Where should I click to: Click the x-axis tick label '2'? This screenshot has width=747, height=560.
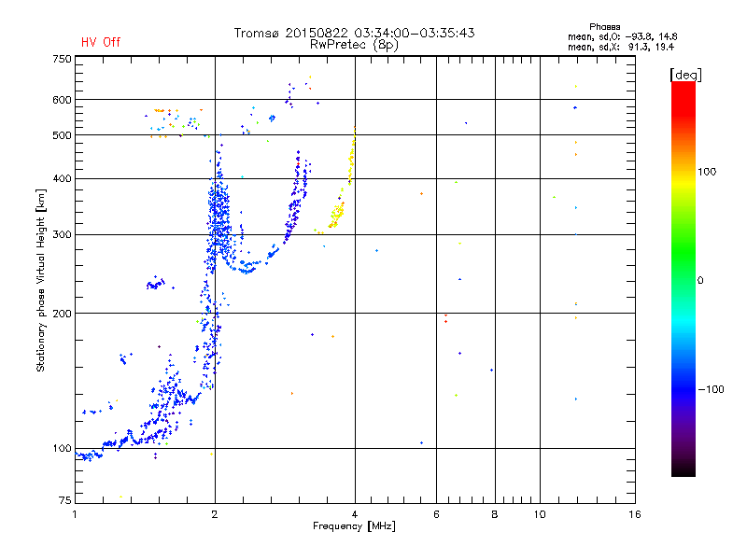click(215, 514)
